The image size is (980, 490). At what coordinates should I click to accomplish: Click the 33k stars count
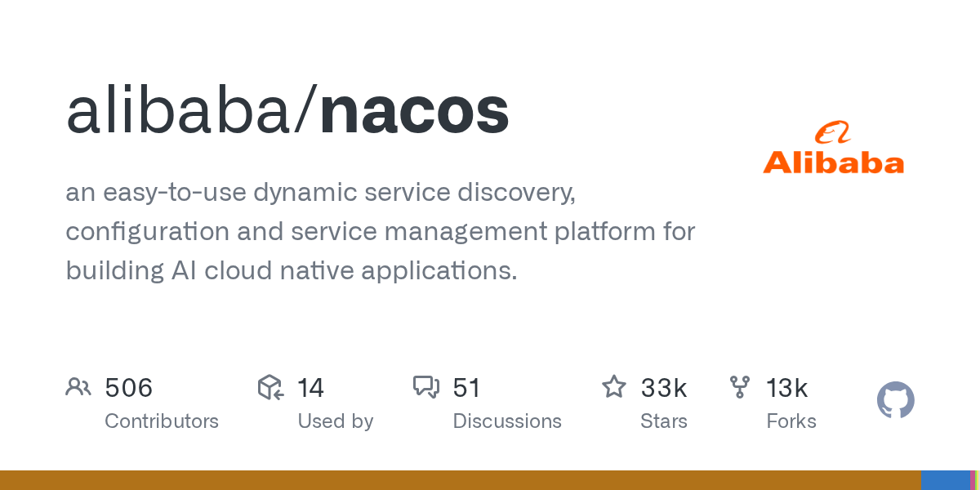coord(664,388)
